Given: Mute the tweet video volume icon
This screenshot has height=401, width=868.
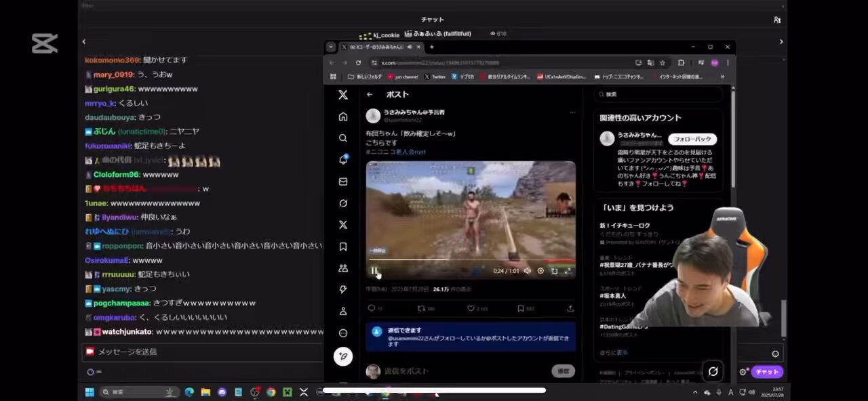Looking at the screenshot, I should [x=527, y=271].
